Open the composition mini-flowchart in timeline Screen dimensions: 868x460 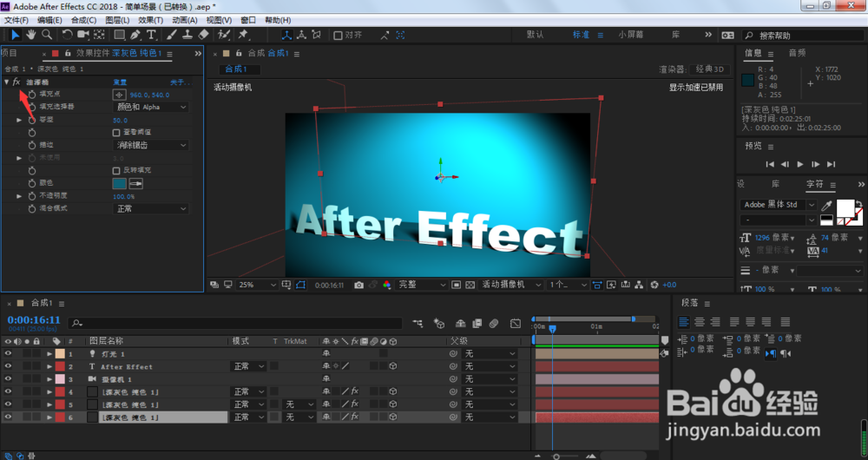(x=418, y=323)
